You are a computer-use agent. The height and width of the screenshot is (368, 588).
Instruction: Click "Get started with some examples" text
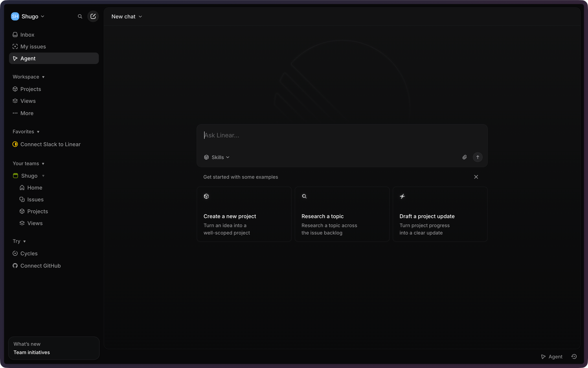click(x=241, y=177)
